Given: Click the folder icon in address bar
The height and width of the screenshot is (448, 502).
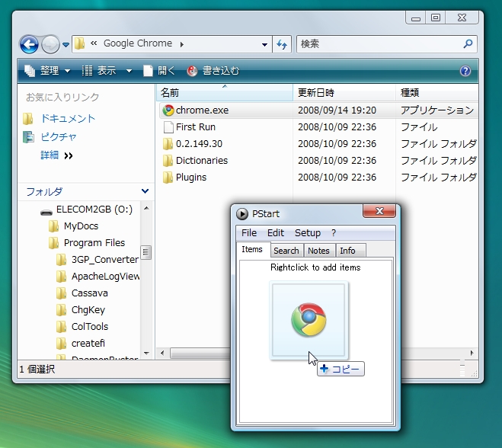Looking at the screenshot, I should 79,43.
